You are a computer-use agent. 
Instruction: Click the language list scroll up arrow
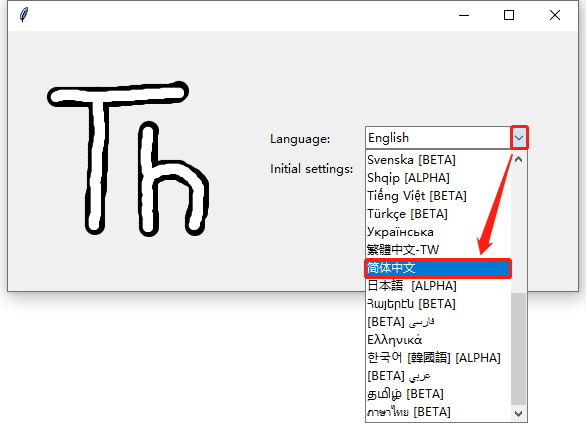coord(518,160)
